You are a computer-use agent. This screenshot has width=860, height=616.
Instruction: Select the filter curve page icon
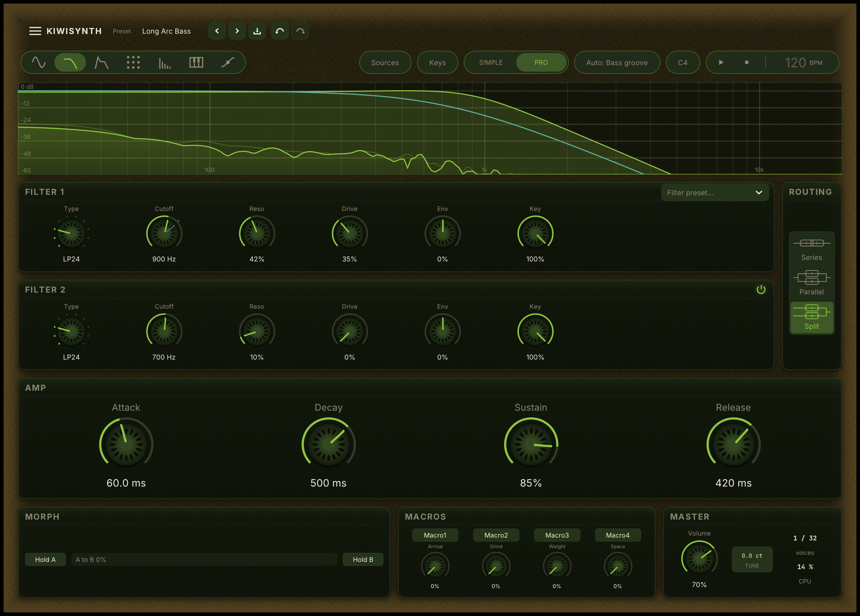pos(70,63)
